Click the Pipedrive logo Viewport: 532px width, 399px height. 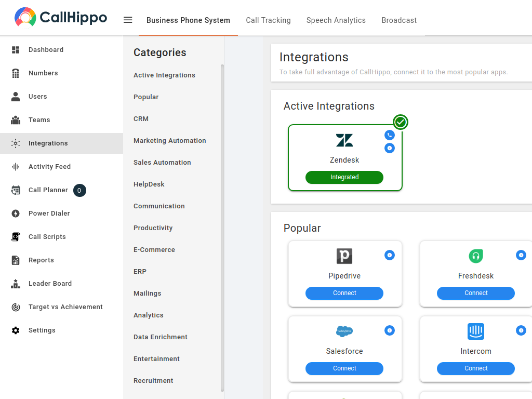coord(344,256)
